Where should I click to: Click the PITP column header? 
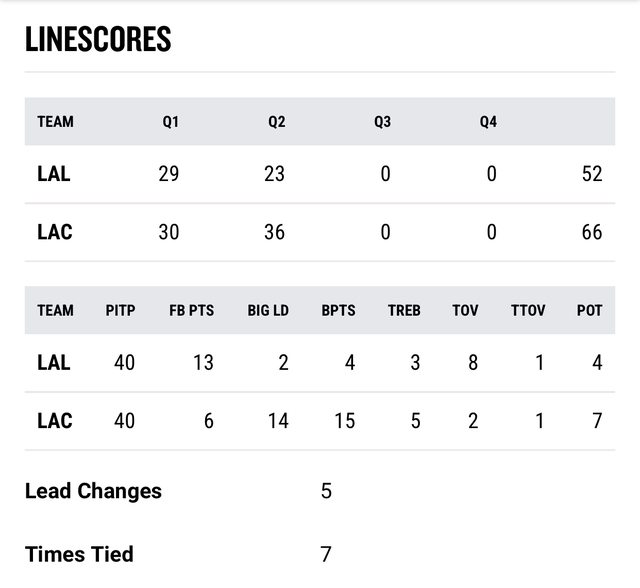point(120,311)
